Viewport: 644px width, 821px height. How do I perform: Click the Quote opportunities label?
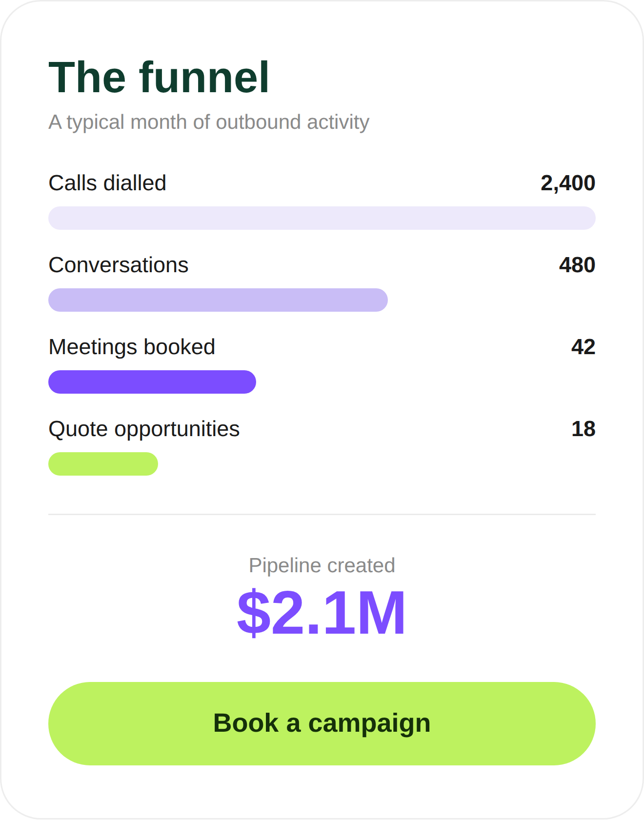tap(144, 429)
